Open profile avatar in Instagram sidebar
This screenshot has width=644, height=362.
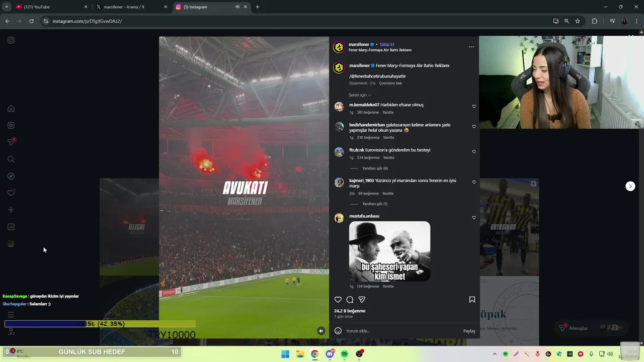tap(11, 244)
